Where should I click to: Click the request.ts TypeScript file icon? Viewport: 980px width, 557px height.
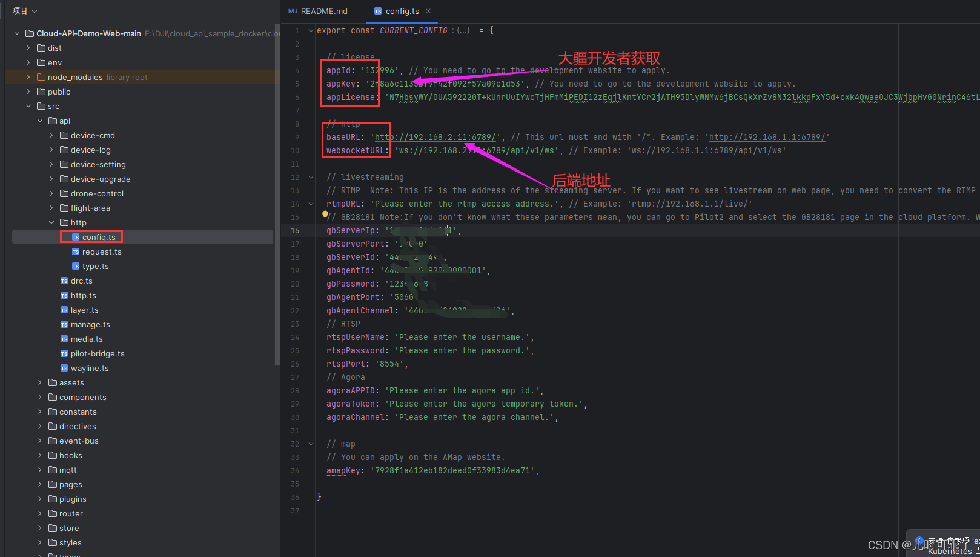[x=76, y=252]
